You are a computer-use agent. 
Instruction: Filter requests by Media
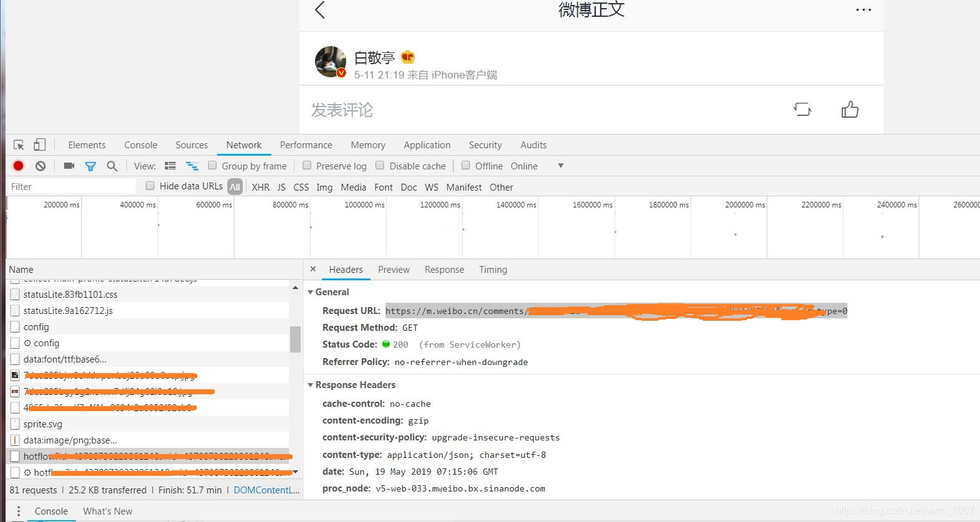coord(354,187)
